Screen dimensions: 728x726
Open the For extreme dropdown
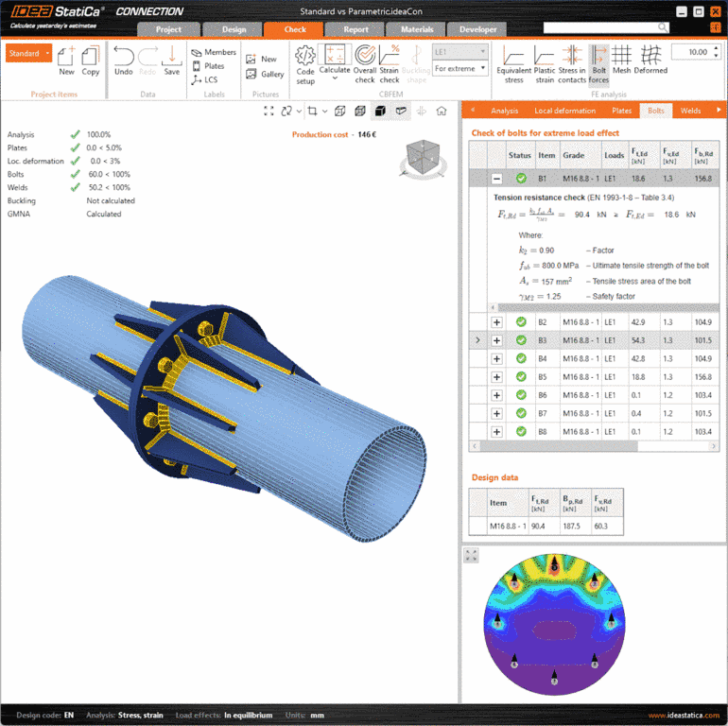[x=459, y=68]
